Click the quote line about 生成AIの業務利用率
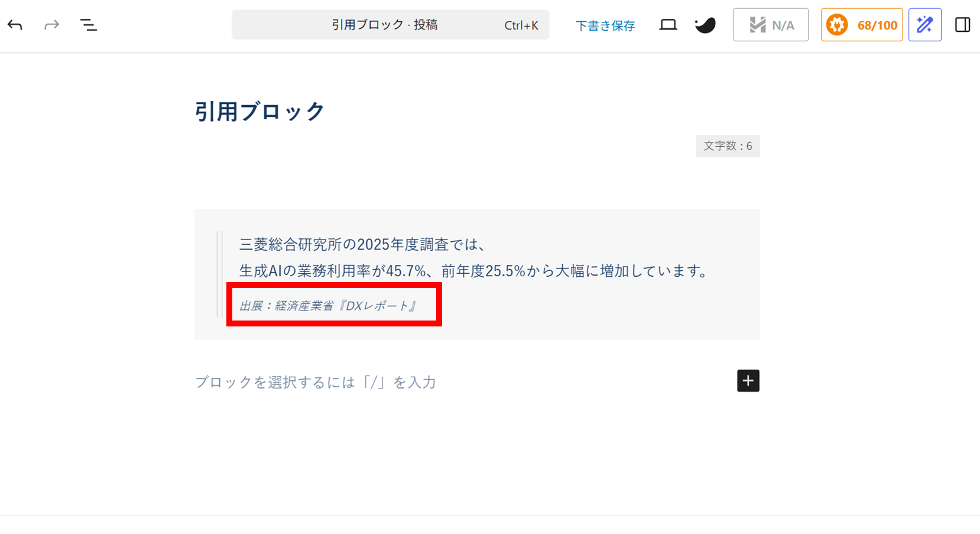This screenshot has width=980, height=534. click(473, 271)
